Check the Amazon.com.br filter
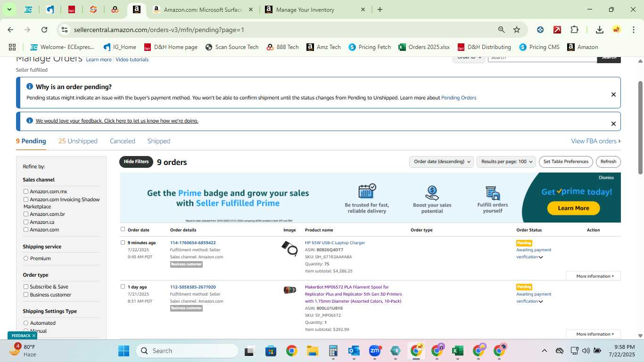The width and height of the screenshot is (644, 362). (26, 214)
